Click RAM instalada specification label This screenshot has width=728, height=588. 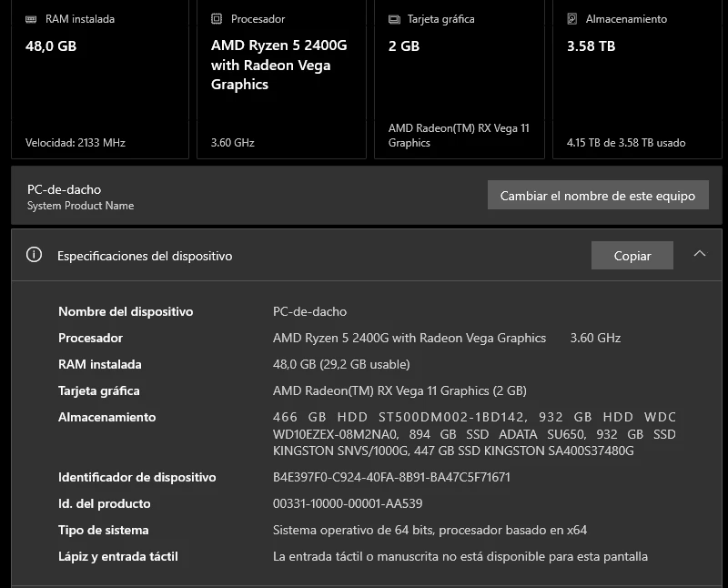(x=100, y=364)
